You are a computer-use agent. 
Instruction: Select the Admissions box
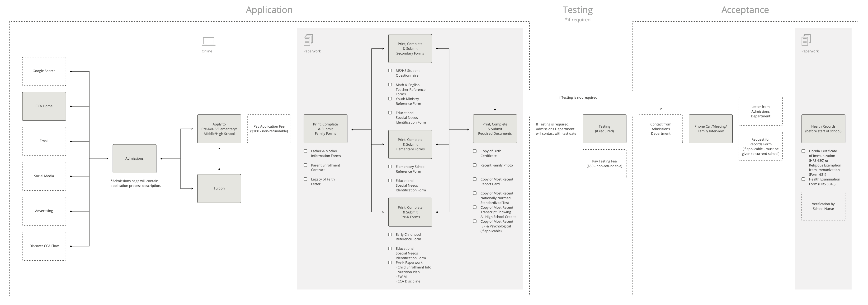(134, 159)
